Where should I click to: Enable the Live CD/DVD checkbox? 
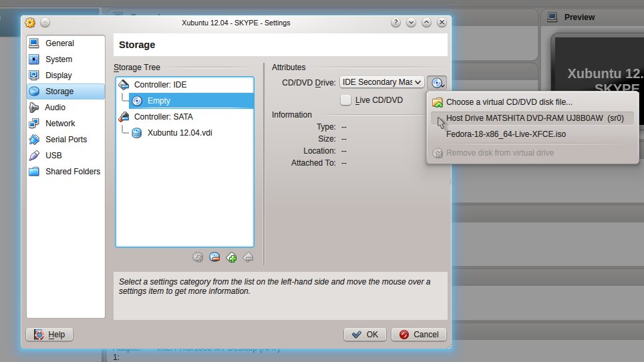[346, 100]
